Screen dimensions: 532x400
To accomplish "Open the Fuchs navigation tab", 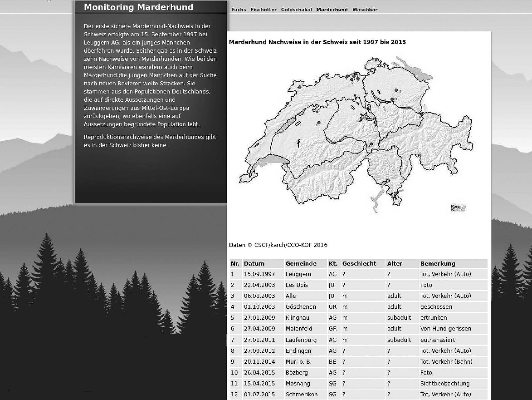I will (238, 10).
